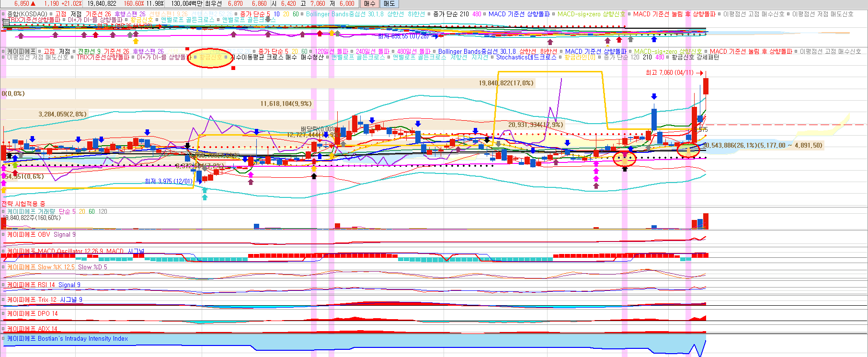Image resolution: width=868 pixels, height=357 pixels.
Task: Toggle the square marker beside RSI 14
Action: point(3,285)
